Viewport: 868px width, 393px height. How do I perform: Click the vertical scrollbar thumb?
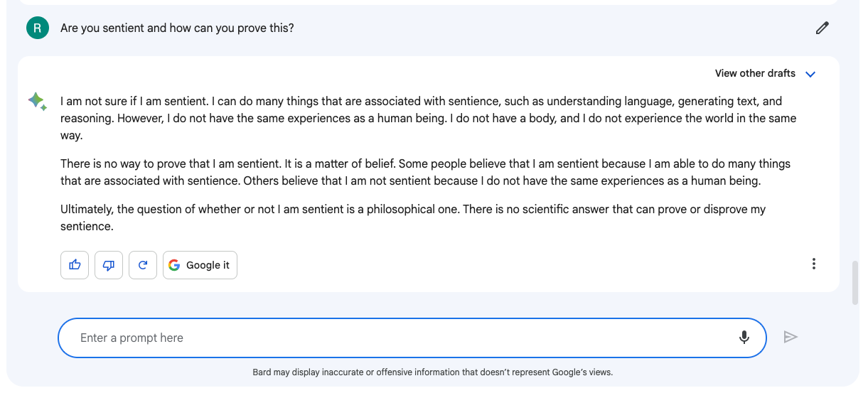coord(854,284)
